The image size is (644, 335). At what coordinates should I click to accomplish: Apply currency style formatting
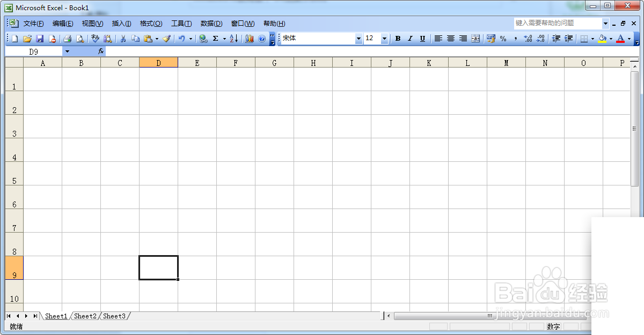(x=491, y=39)
